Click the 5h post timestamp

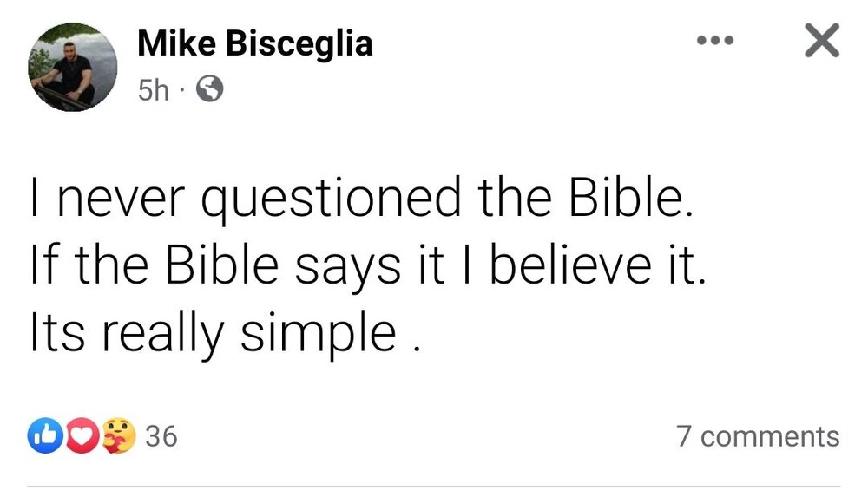pos(154,89)
